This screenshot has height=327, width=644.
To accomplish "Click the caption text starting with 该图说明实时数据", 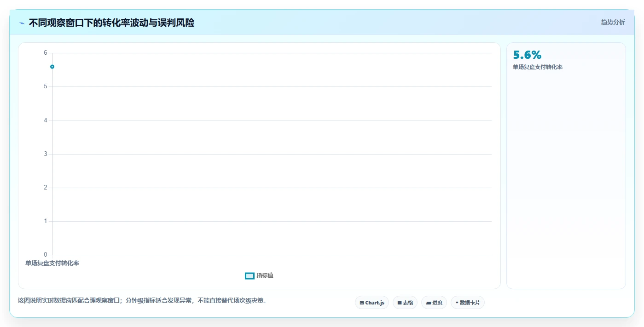I will point(142,301).
